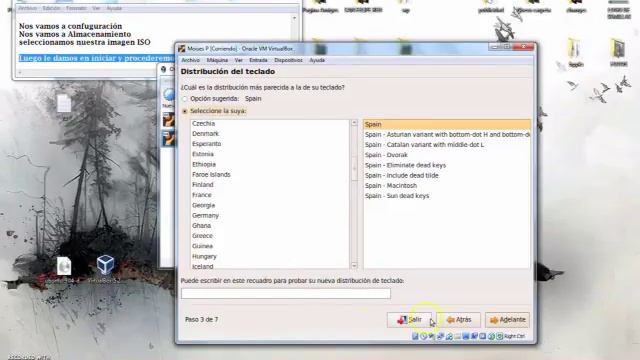
Task: Click the hard disk activity icon in status bar
Action: pos(415,336)
